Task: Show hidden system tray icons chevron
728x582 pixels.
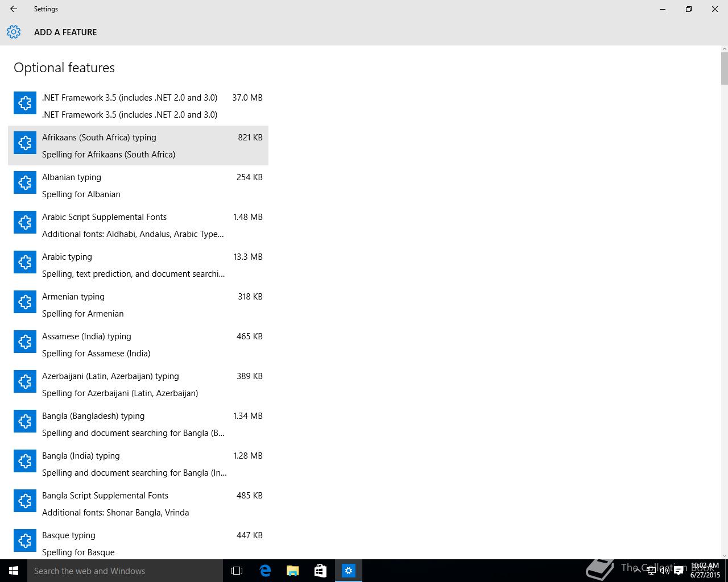Action: click(x=636, y=571)
